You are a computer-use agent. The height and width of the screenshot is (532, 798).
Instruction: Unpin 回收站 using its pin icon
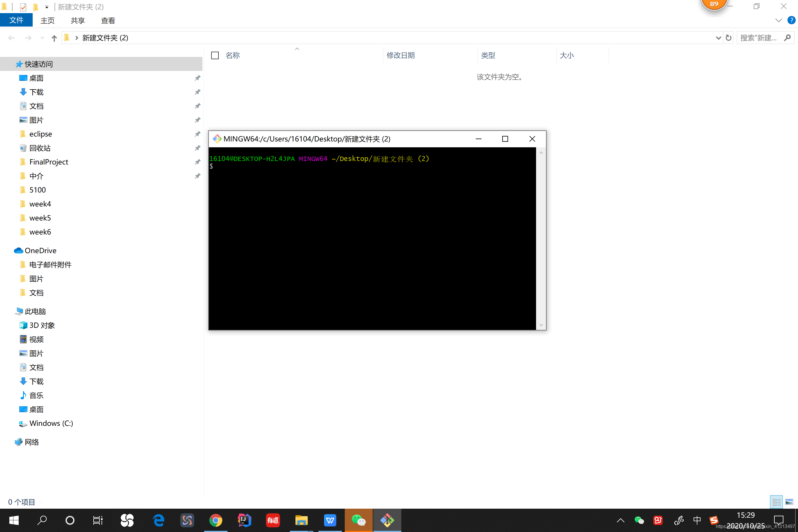(197, 148)
